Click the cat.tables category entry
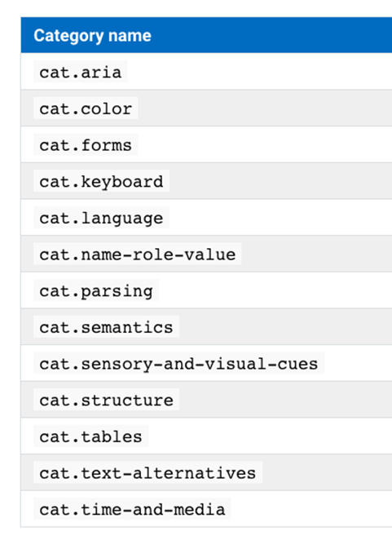 [90, 436]
